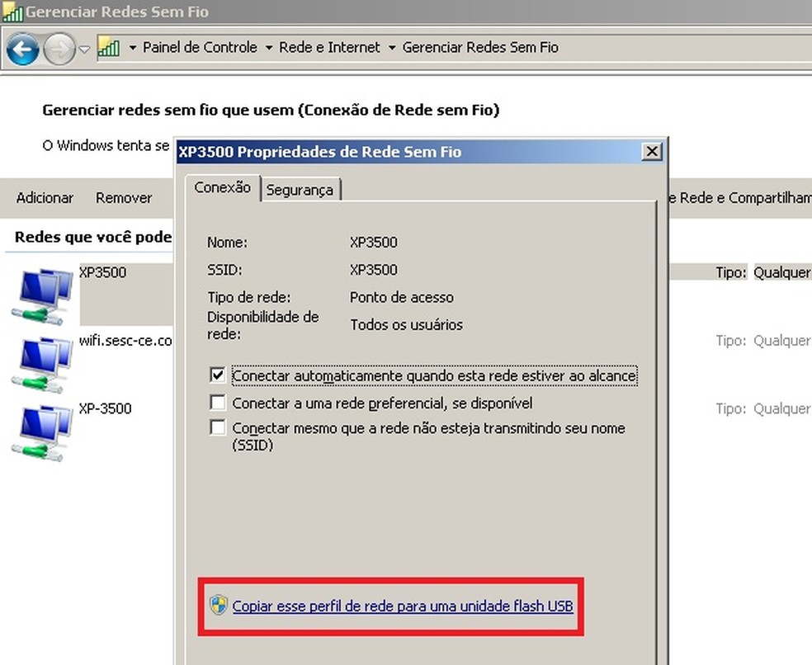Click Remover on the toolbar
The image size is (812, 665).
coord(124,198)
